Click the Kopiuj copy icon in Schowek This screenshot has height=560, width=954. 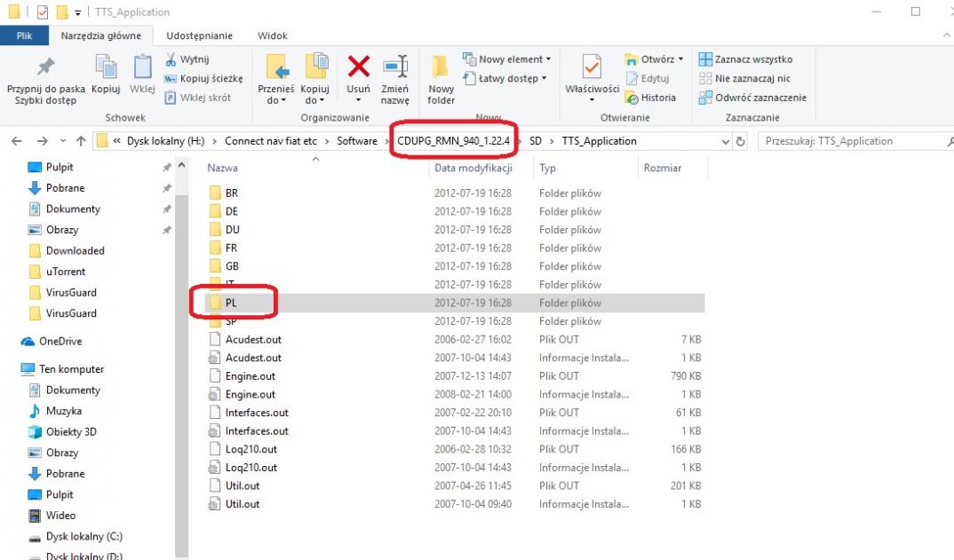[106, 67]
